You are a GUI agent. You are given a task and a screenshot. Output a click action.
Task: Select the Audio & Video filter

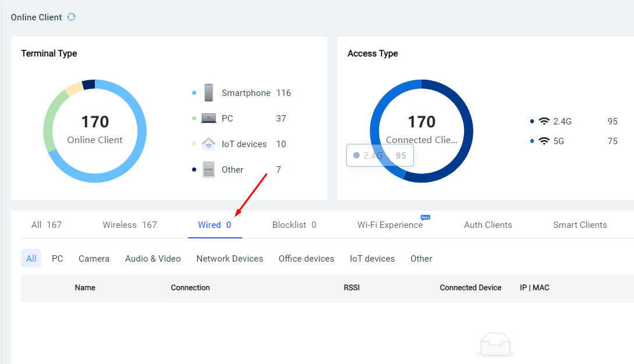coord(153,259)
